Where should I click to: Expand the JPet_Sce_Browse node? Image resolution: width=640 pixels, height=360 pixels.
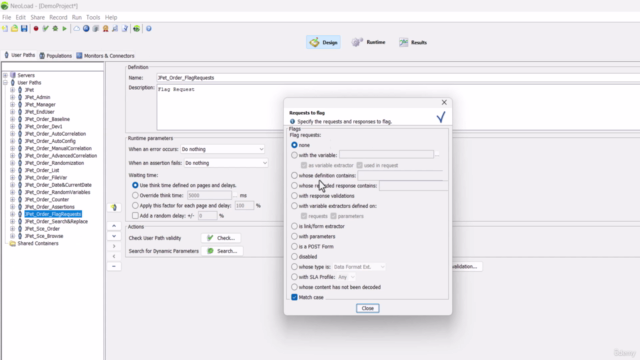coord(12,236)
